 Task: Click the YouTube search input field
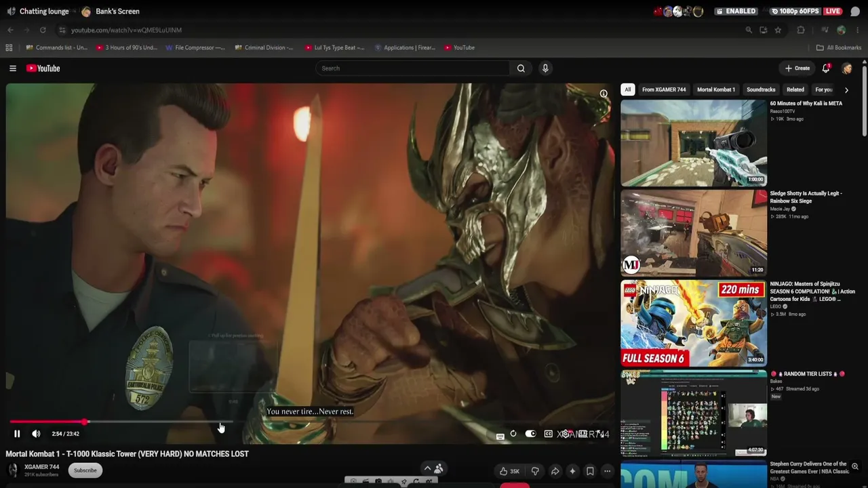[x=413, y=68]
